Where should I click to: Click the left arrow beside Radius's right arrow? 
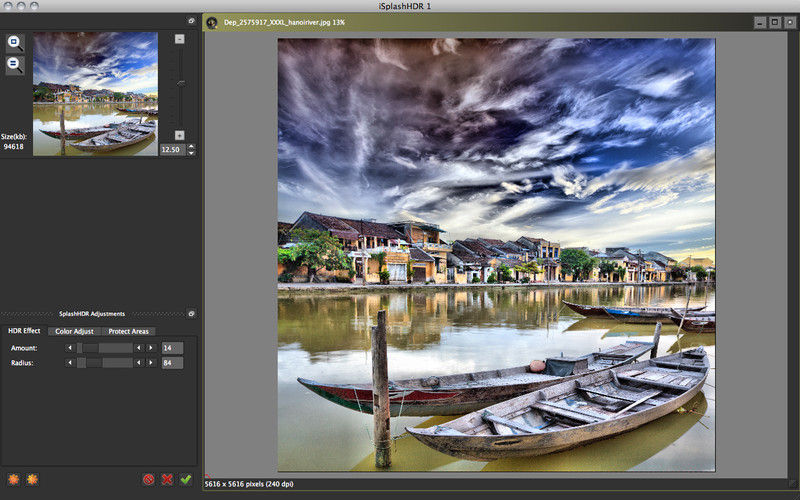(139, 363)
